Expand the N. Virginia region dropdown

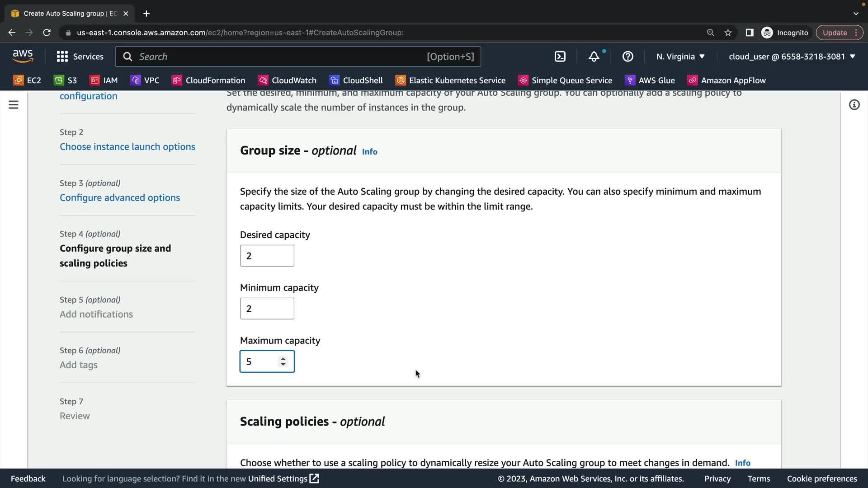[680, 56]
